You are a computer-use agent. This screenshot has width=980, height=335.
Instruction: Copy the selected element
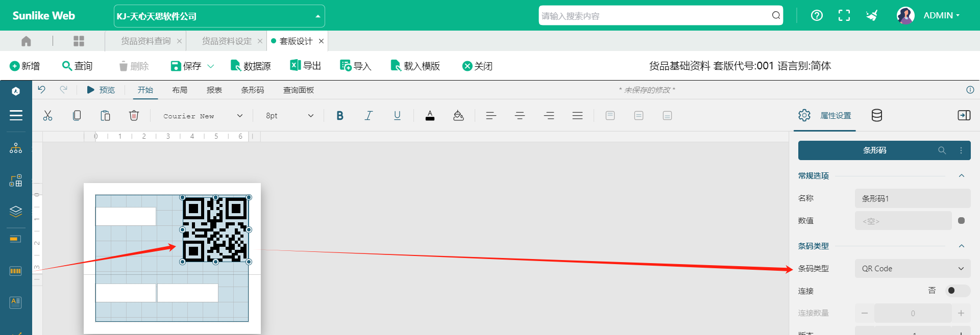pyautogui.click(x=77, y=116)
